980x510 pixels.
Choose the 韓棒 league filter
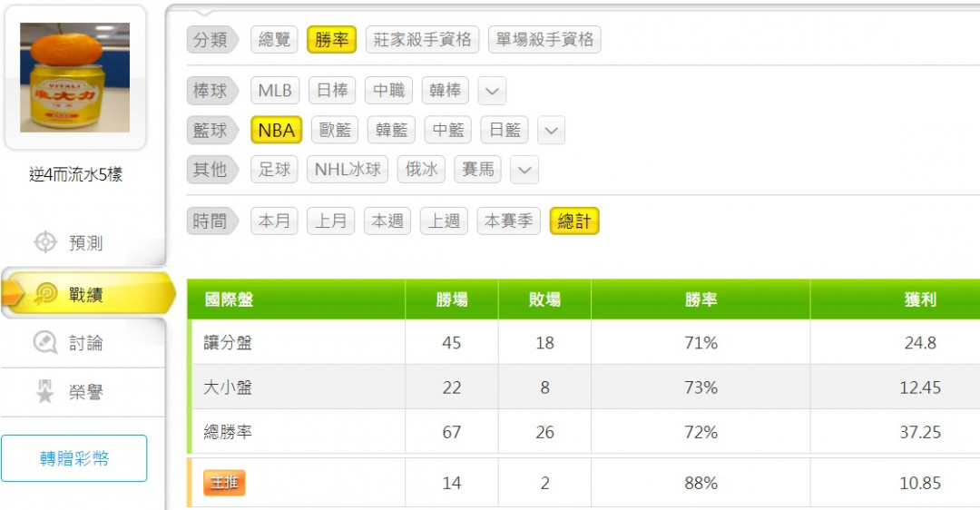point(445,91)
